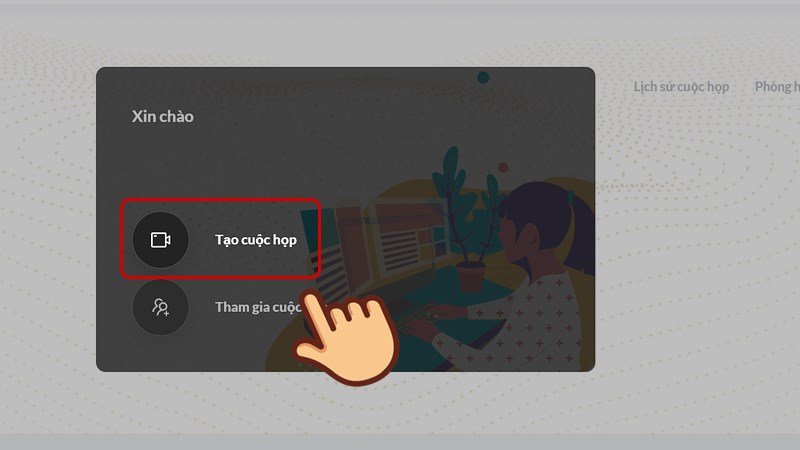Image resolution: width=800 pixels, height=450 pixels.
Task: Click the pointing hand cursor graphic
Action: [x=346, y=338]
